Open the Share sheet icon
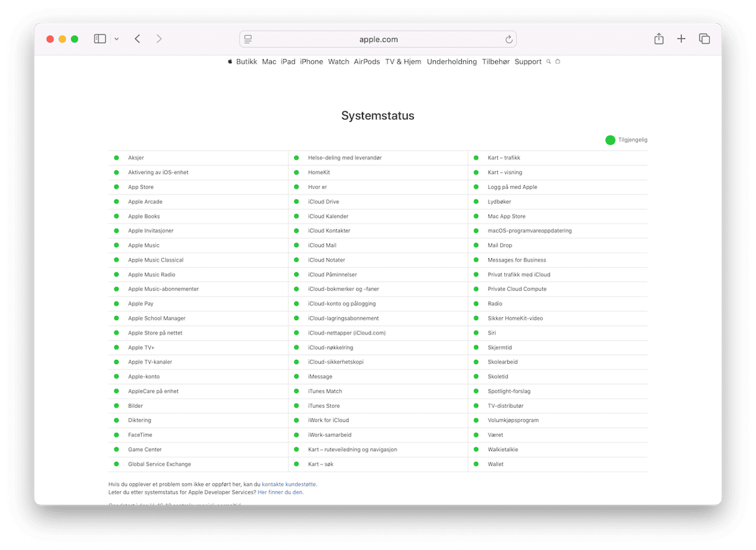Viewport: 756px width, 550px height. coord(658,39)
